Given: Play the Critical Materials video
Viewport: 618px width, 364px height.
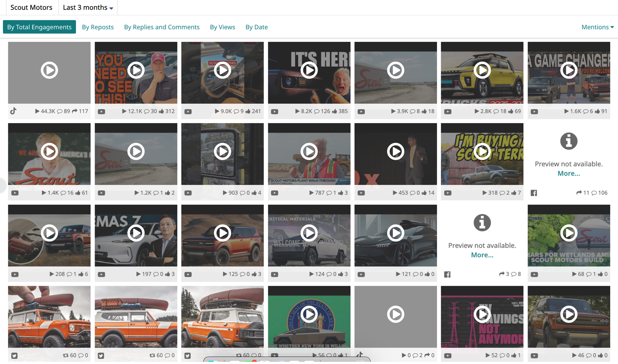Looking at the screenshot, I should 309,233.
